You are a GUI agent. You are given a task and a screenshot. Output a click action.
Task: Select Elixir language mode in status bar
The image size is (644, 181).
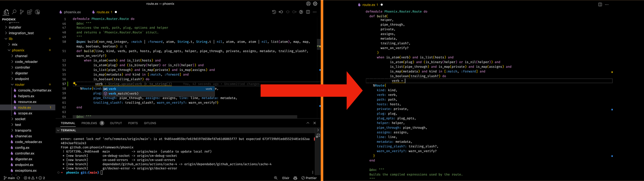pos(286,178)
